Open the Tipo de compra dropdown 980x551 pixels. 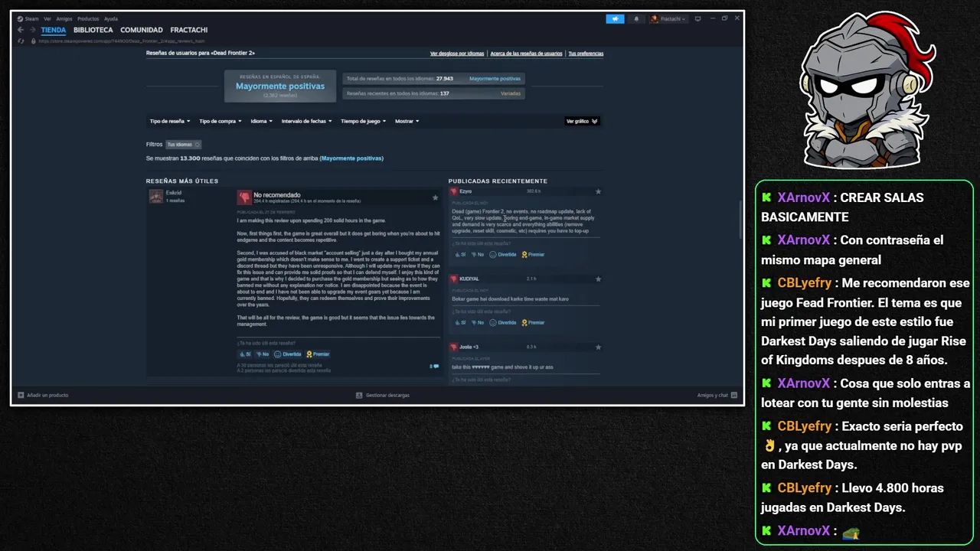coord(220,121)
